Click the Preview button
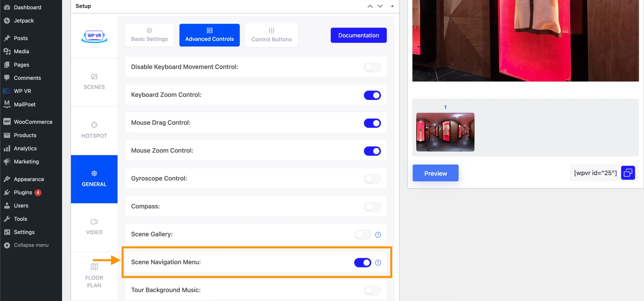644x301 pixels. (x=435, y=173)
